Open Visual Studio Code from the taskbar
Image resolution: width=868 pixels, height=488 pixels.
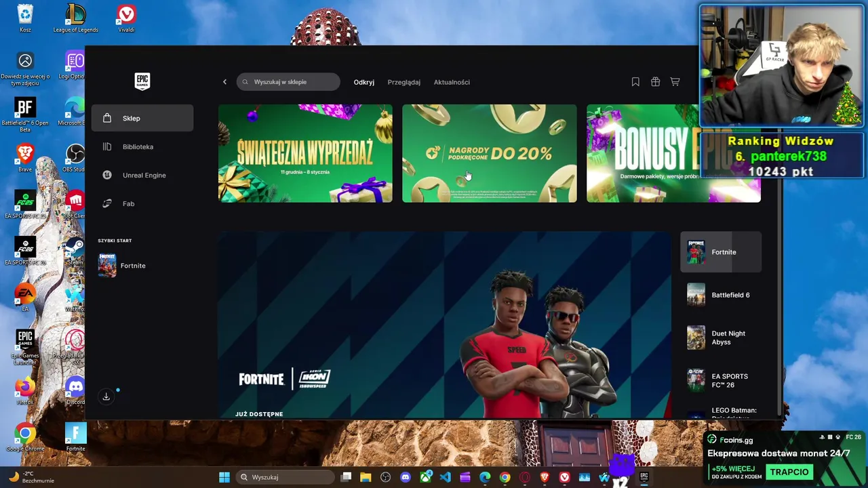point(445,477)
